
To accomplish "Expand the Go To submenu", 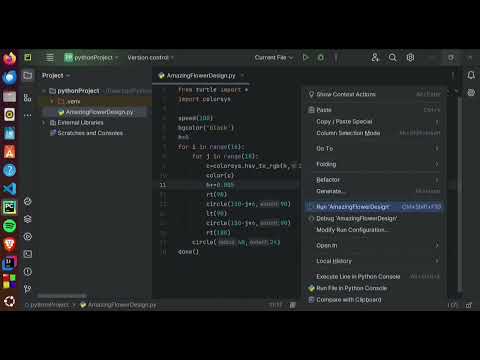I will (375, 148).
